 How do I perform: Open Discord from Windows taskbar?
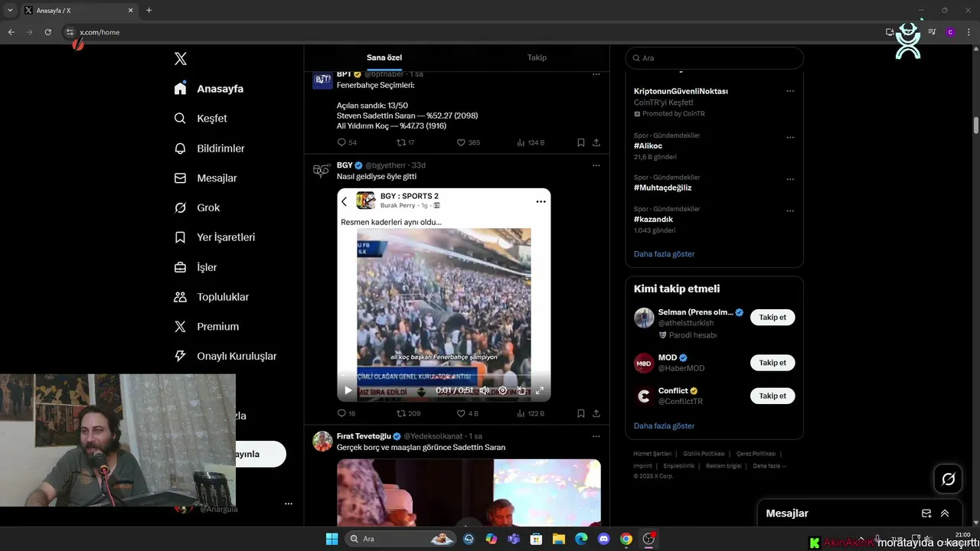click(603, 539)
